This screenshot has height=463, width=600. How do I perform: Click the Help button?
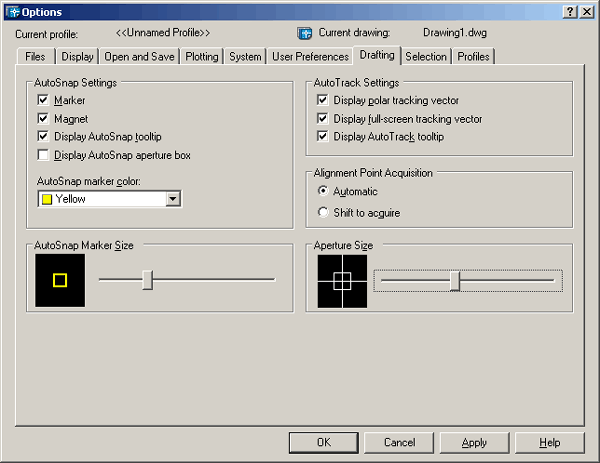[x=549, y=443]
